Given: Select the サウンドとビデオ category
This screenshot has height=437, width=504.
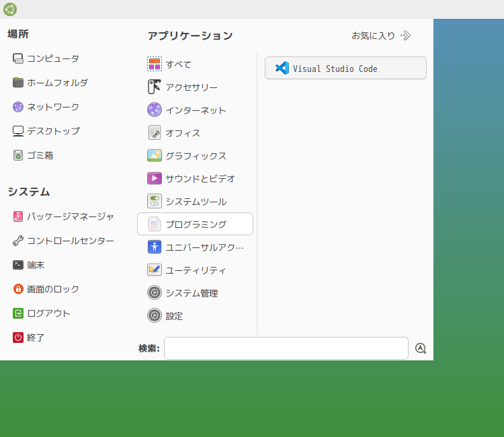Looking at the screenshot, I should (195, 178).
